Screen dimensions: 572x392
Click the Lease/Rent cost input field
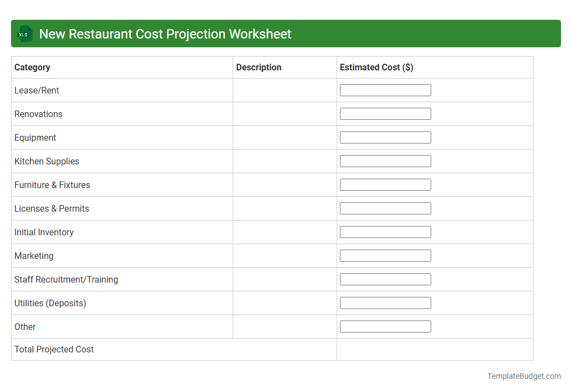(x=385, y=90)
